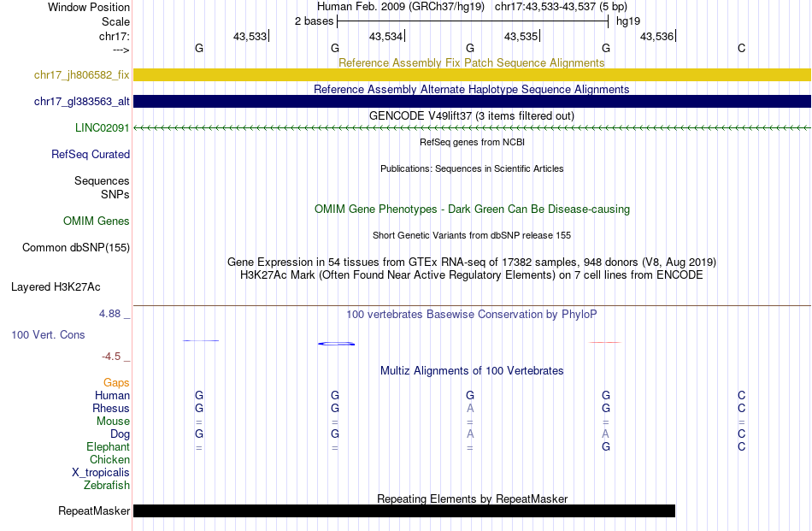This screenshot has height=531, width=812.
Task: Click the Reference Assembly Alternate Haplotype Sequence Alignments title
Action: click(x=472, y=89)
